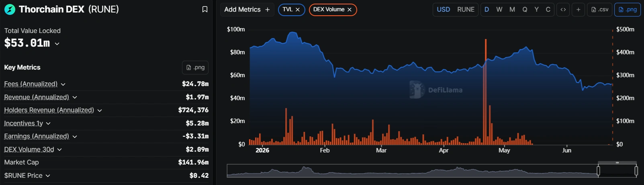Click the Market Cap label

(21, 162)
